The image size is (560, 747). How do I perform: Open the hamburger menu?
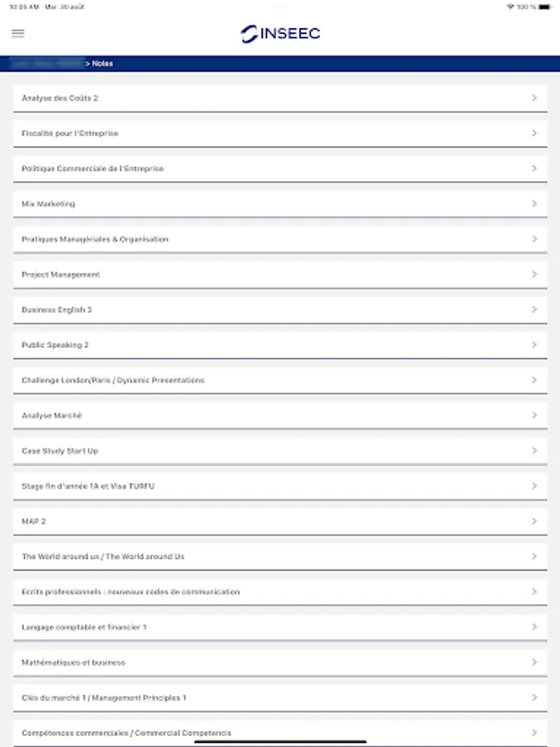click(x=18, y=34)
